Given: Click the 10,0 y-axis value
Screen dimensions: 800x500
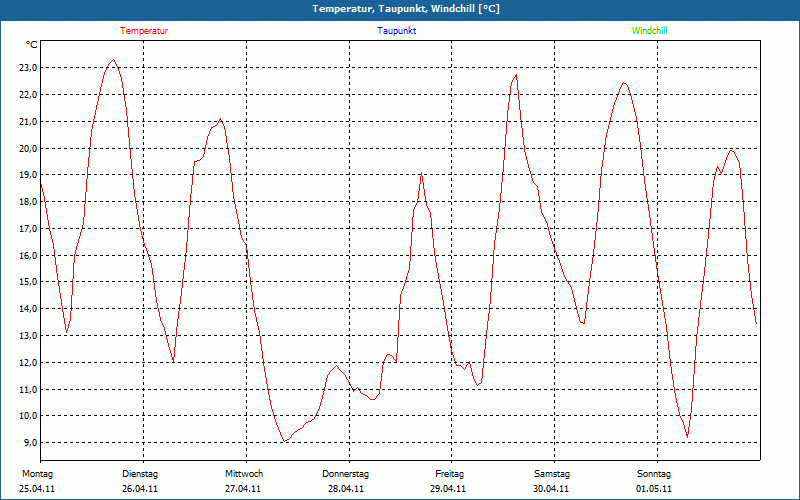Looking at the screenshot, I should click(29, 416).
